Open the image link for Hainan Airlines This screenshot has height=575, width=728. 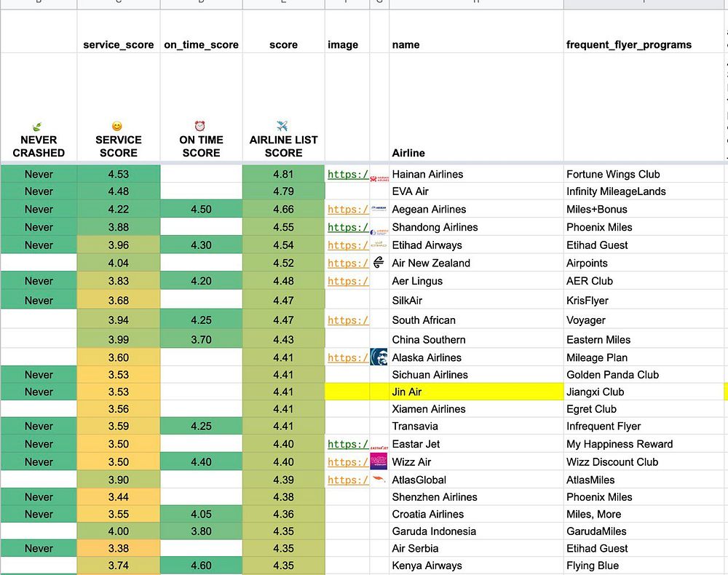click(348, 174)
